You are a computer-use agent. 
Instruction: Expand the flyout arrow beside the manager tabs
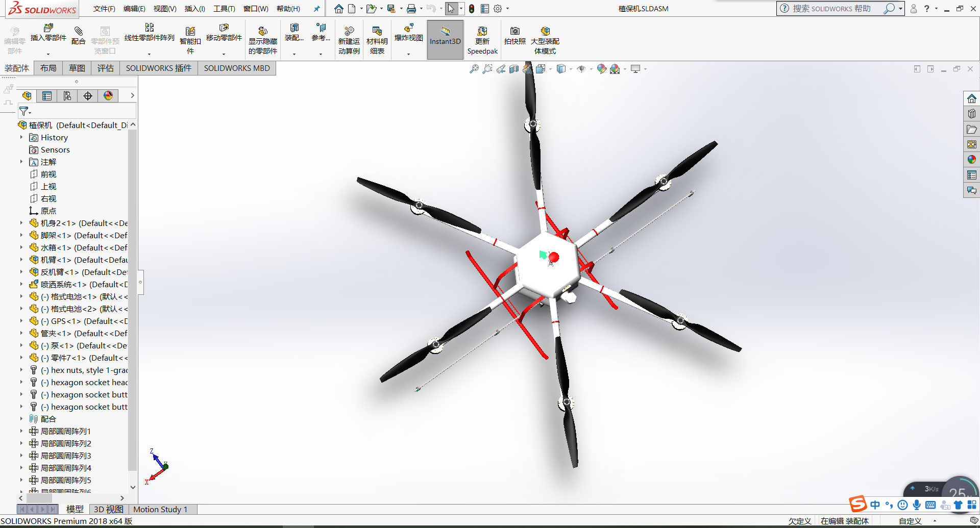132,95
